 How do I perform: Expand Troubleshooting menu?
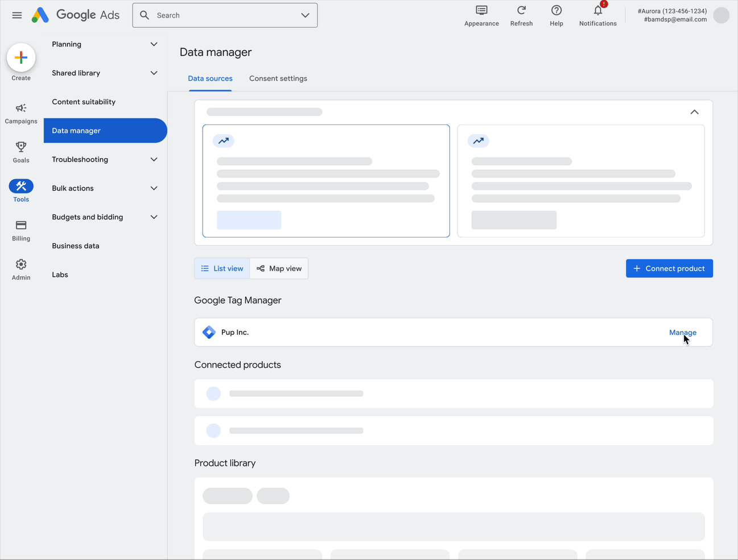pos(105,159)
